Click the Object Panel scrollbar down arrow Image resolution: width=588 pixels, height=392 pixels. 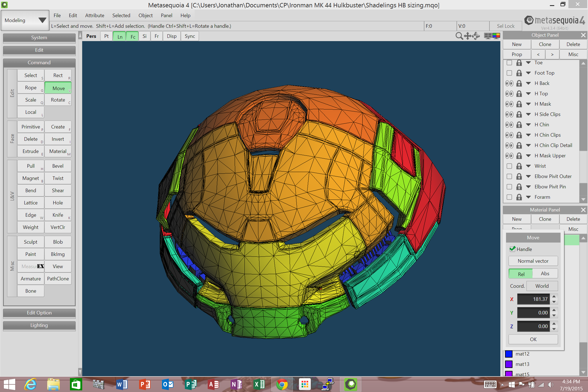583,200
